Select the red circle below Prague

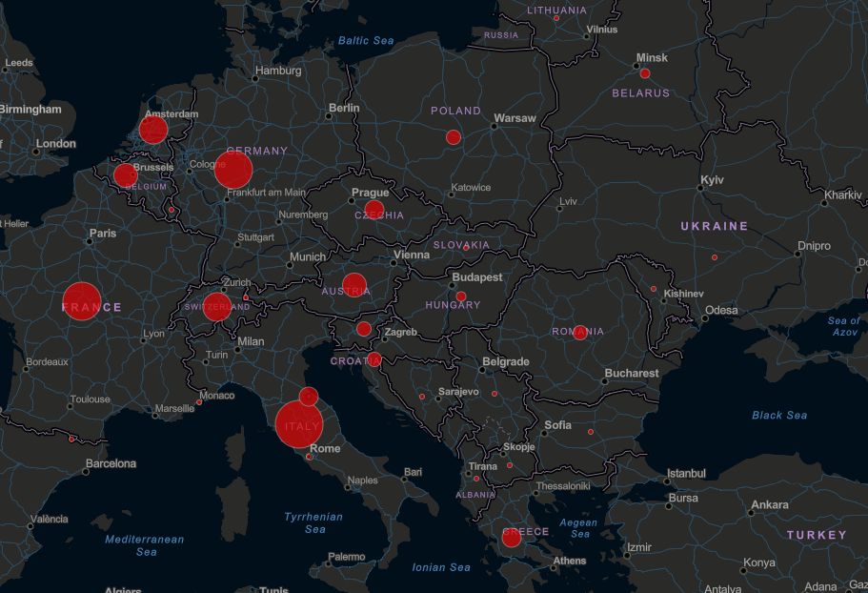(x=374, y=210)
